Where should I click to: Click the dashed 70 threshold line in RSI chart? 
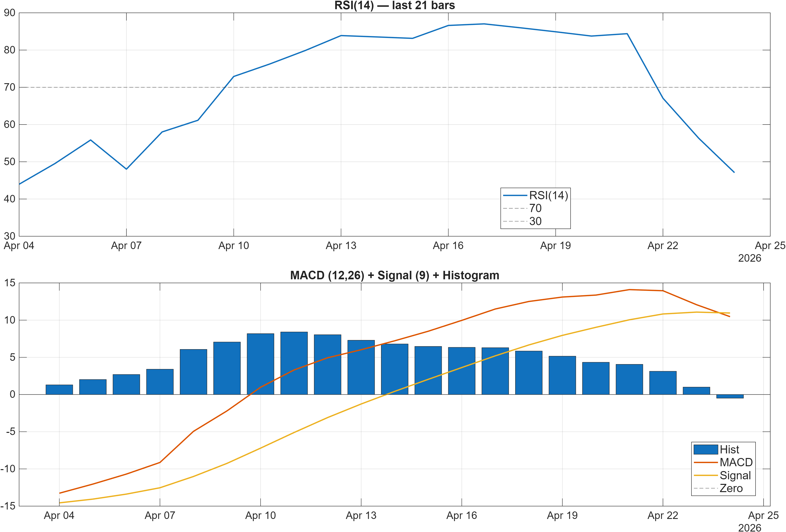(394, 87)
